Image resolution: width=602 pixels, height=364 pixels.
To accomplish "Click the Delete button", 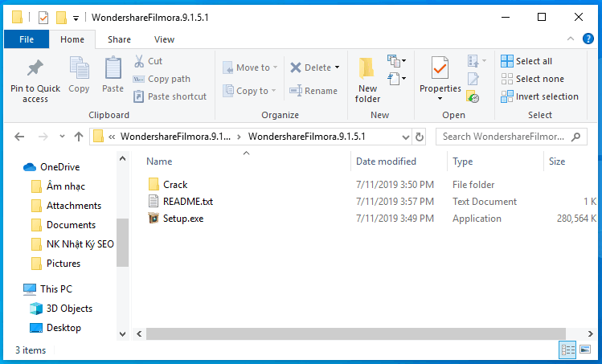I will (x=310, y=67).
